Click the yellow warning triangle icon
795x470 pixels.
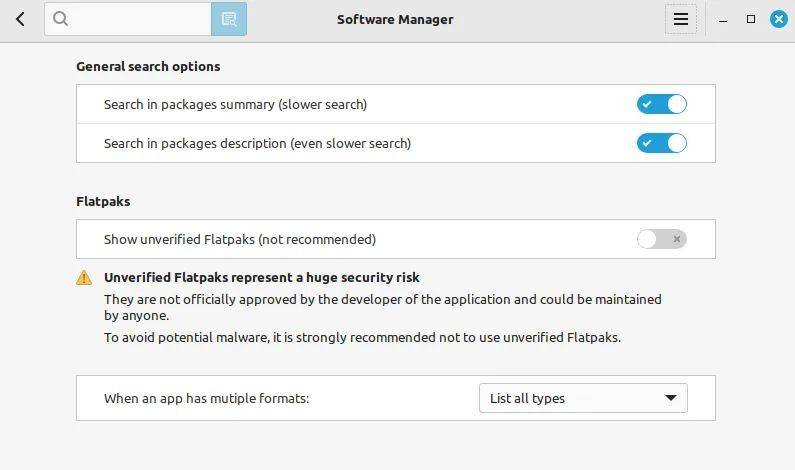coord(84,278)
